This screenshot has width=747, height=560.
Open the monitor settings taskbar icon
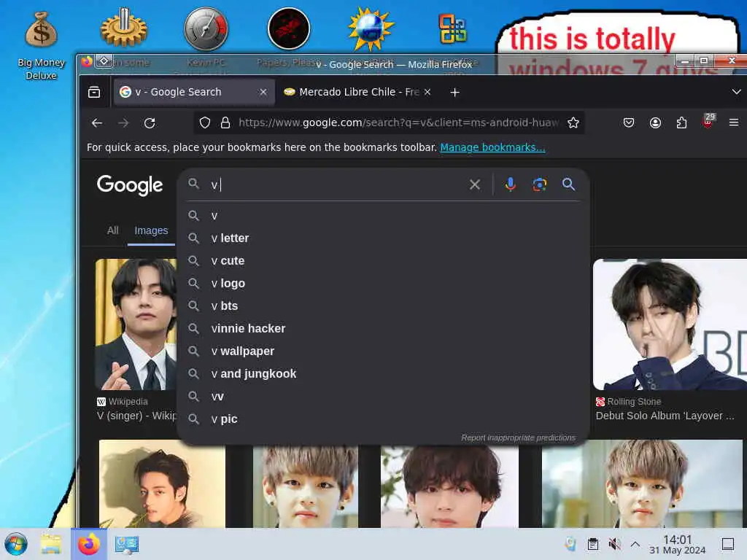coord(127,544)
